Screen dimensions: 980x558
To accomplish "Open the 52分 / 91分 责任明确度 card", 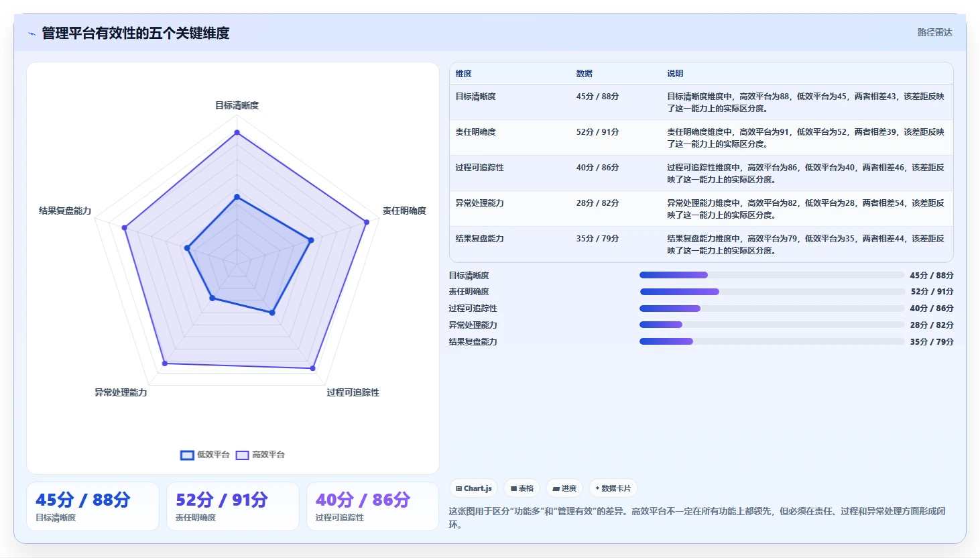I will (233, 506).
